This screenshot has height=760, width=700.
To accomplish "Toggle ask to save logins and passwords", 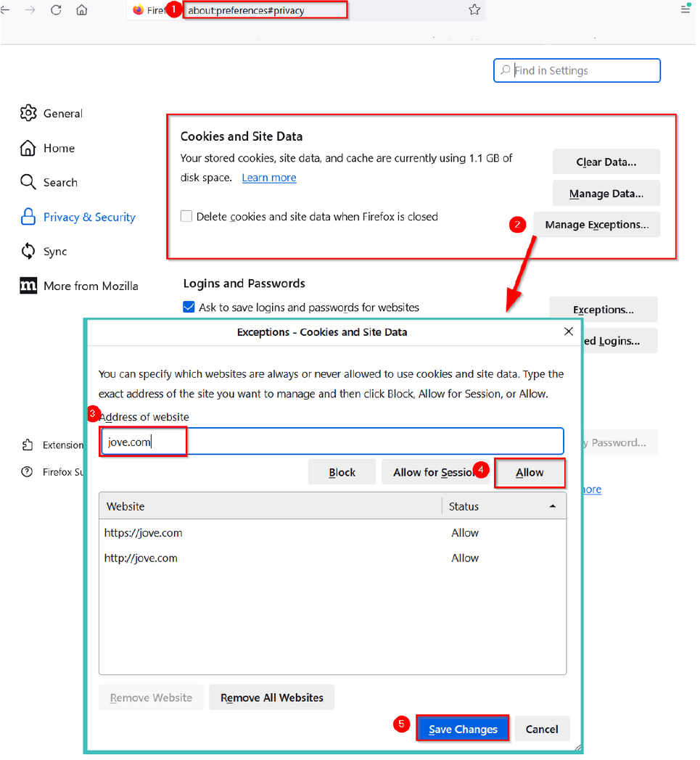I will coord(189,307).
